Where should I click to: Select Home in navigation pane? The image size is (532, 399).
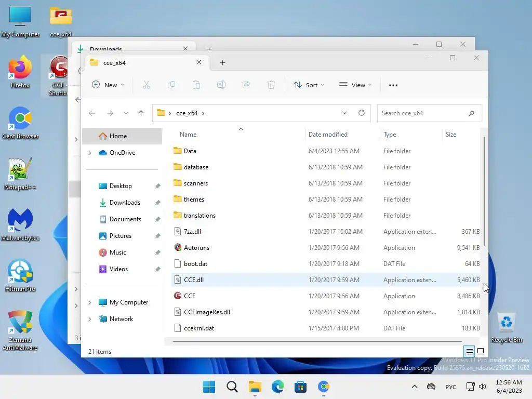pos(122,136)
